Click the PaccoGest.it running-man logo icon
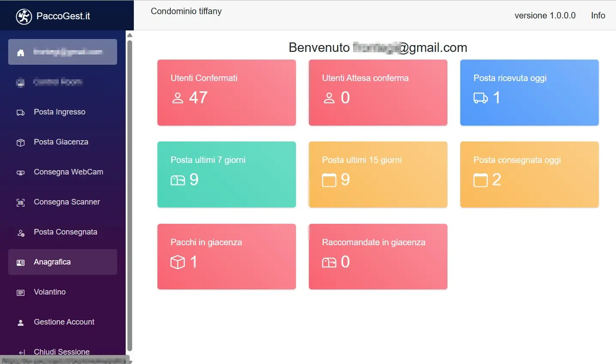 tap(24, 16)
